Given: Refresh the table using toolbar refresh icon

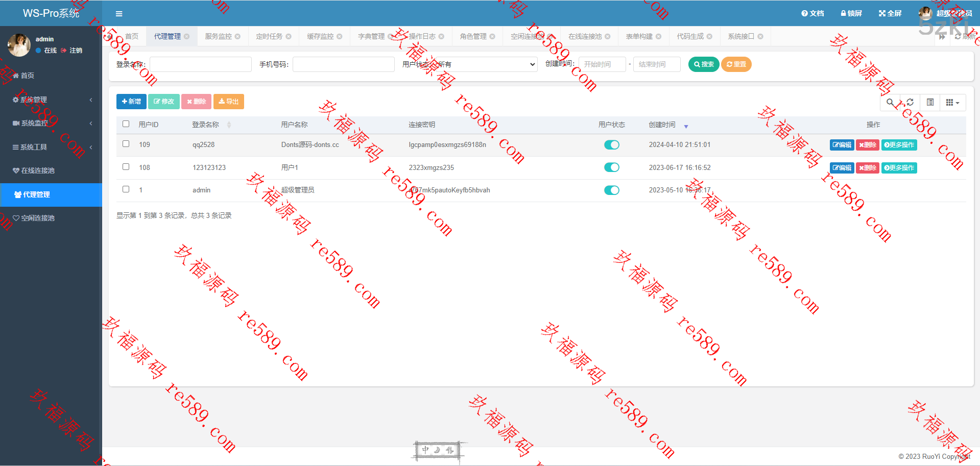Looking at the screenshot, I should pos(910,103).
